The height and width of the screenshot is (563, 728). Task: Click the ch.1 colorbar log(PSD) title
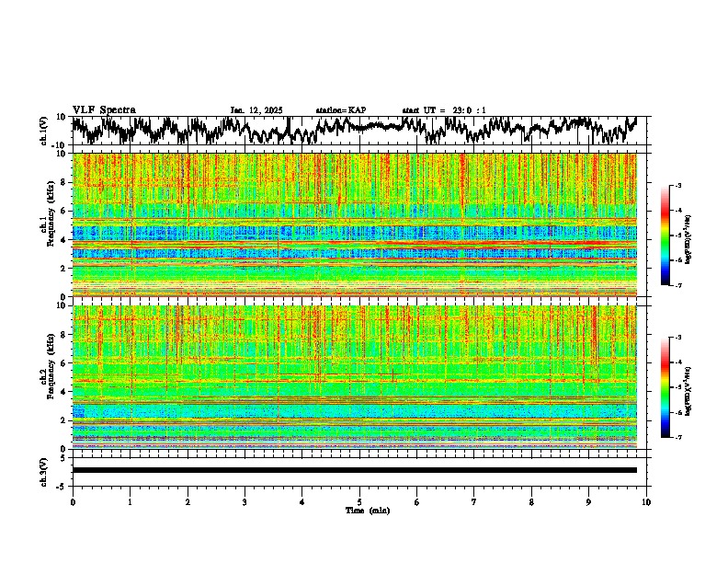[688, 240]
